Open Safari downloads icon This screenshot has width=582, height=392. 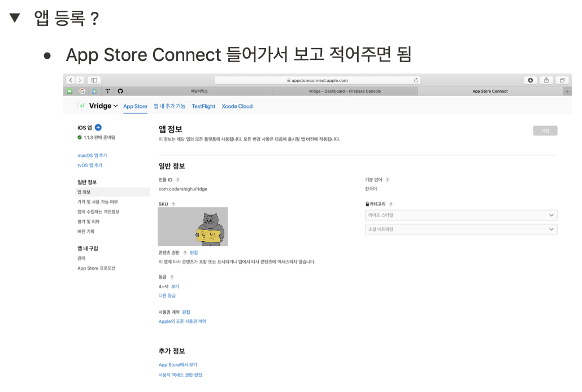pos(531,80)
